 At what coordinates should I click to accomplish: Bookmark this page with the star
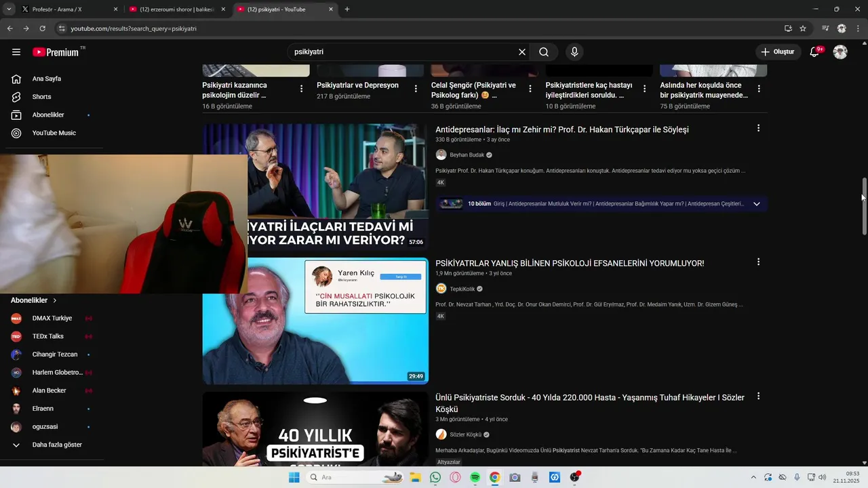click(803, 28)
